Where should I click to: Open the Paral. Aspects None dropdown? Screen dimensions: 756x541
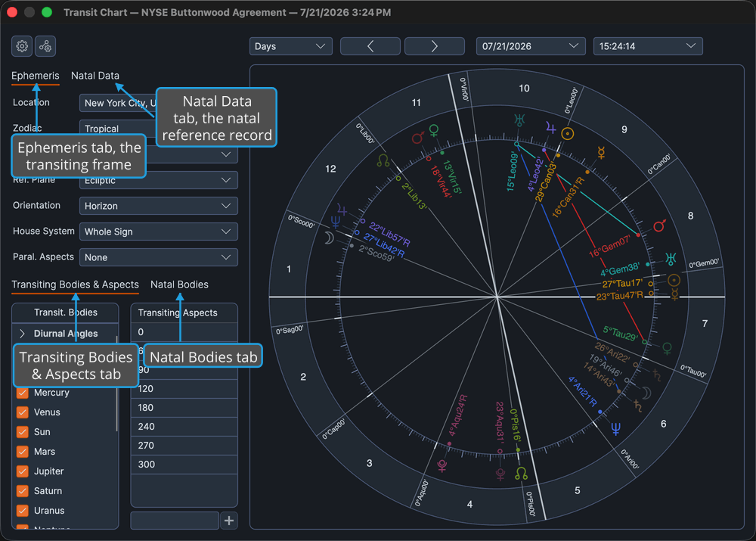159,257
